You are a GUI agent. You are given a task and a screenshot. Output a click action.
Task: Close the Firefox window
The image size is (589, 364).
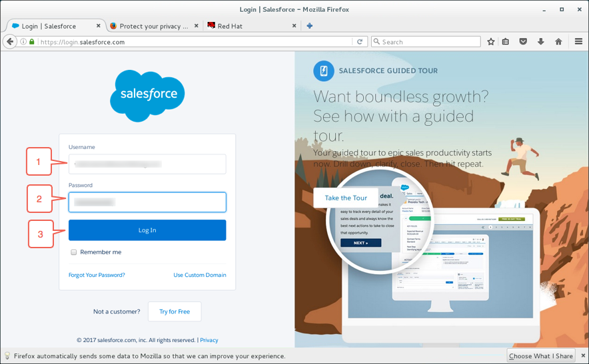click(579, 9)
